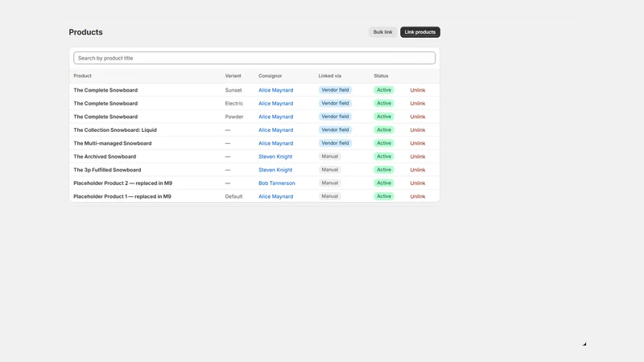Click Active status badge in Electric row

[x=384, y=103]
